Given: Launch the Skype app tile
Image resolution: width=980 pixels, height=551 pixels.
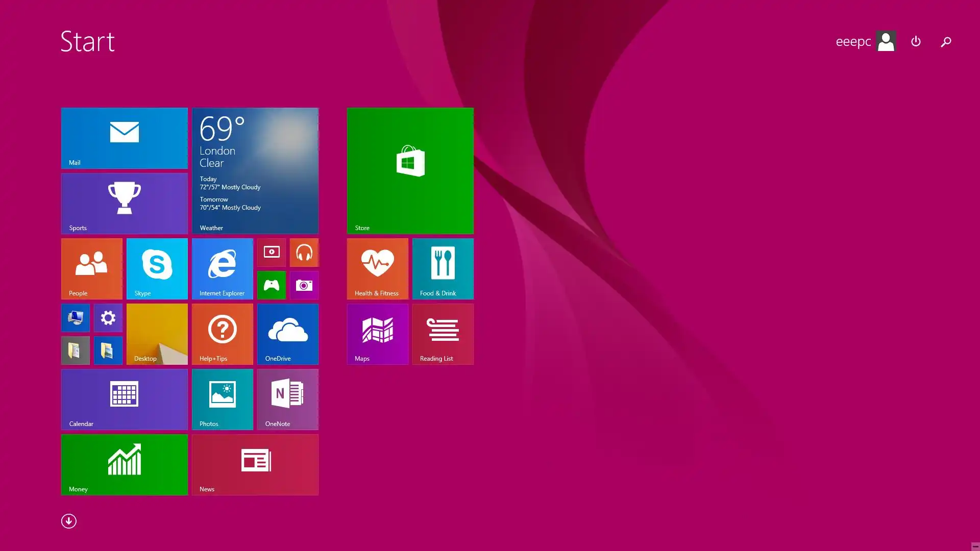Looking at the screenshot, I should [x=157, y=268].
